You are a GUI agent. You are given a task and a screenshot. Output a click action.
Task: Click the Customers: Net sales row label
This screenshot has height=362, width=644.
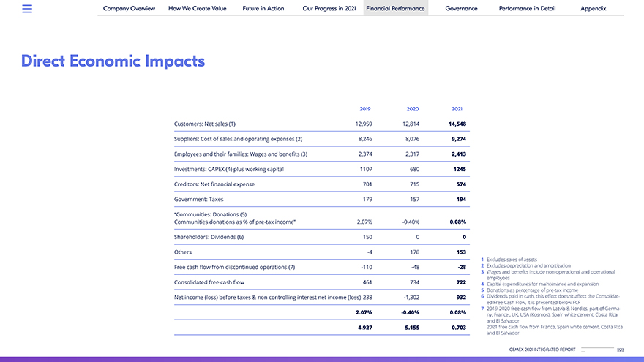click(205, 124)
